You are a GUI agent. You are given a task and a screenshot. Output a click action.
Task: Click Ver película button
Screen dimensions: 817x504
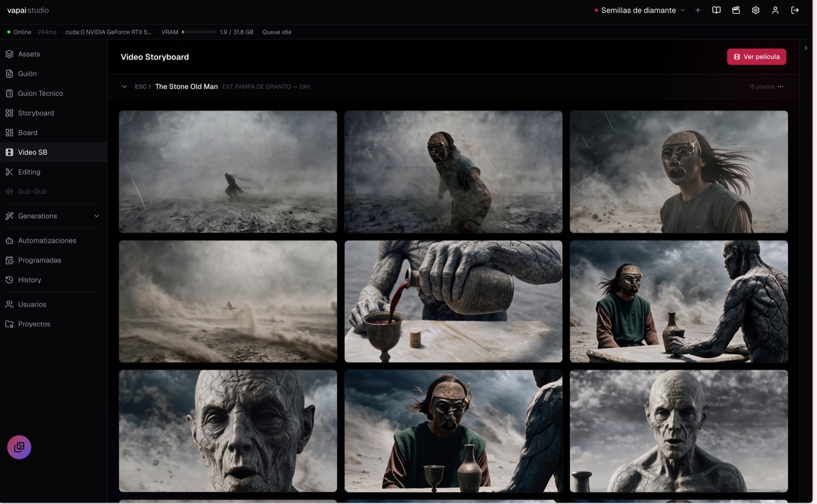(x=756, y=57)
